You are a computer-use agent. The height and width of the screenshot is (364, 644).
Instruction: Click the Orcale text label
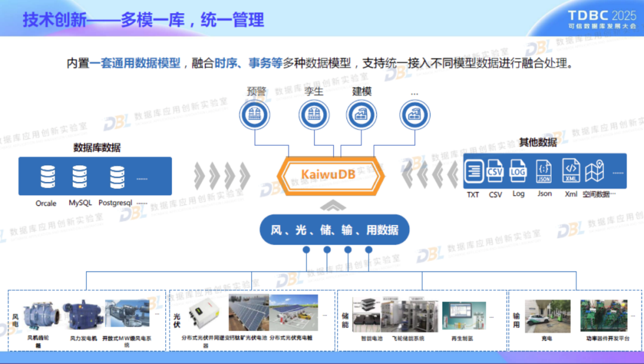pos(46,203)
